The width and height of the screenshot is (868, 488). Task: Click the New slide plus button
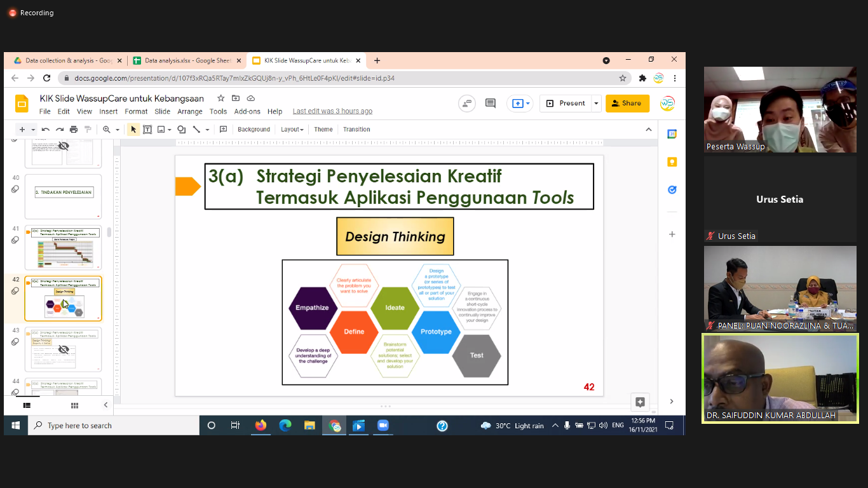click(x=22, y=130)
